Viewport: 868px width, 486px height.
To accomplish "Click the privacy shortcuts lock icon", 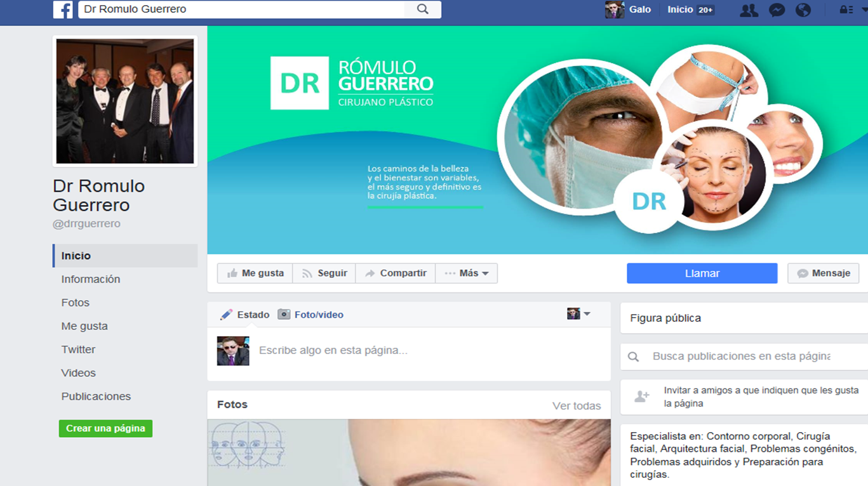I will (845, 10).
